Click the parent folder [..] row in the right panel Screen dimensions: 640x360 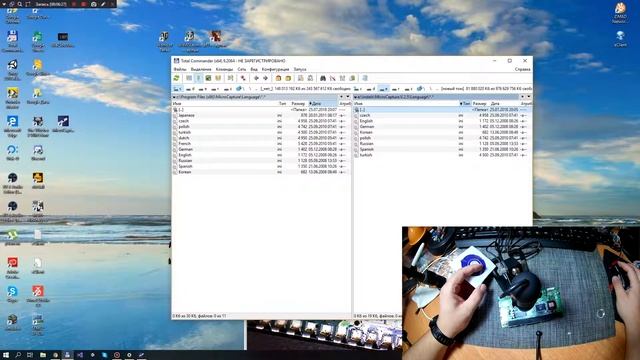pyautogui.click(x=442, y=110)
